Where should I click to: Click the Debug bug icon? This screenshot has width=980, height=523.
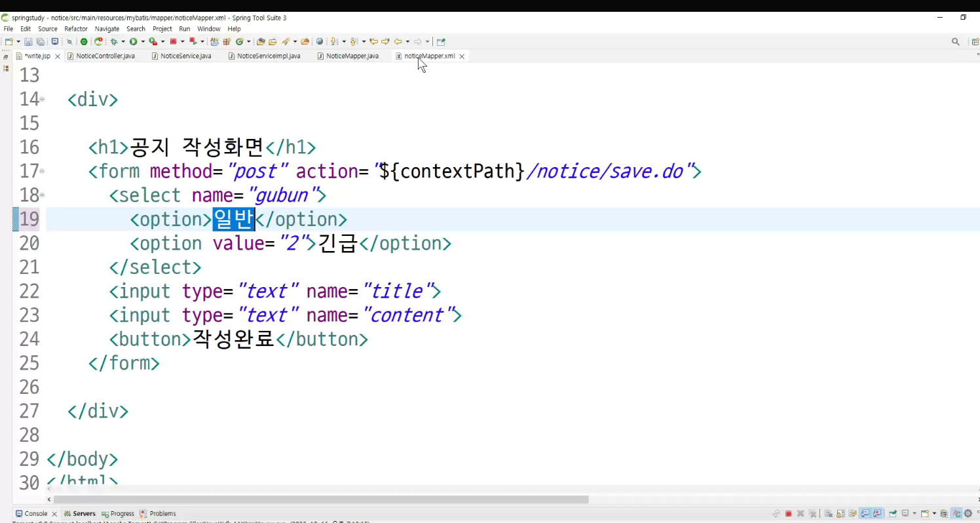pyautogui.click(x=114, y=41)
